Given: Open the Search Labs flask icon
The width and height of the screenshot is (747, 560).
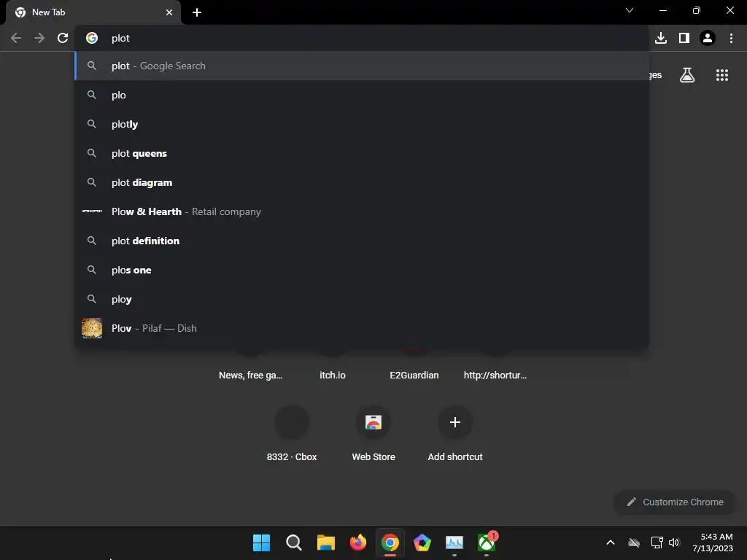Looking at the screenshot, I should coord(687,75).
